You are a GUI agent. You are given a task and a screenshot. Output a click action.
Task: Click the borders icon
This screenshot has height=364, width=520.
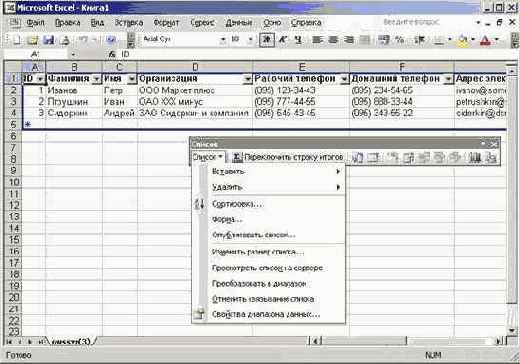[439, 40]
